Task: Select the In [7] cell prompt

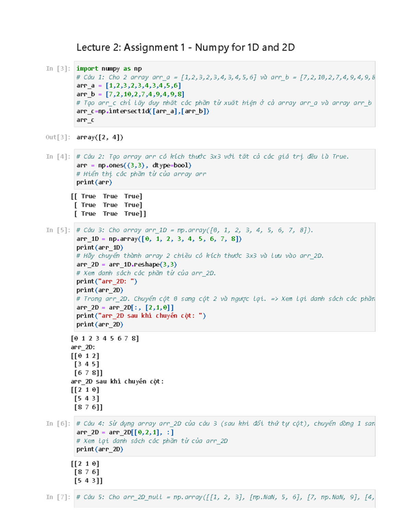Action: [x=58, y=497]
